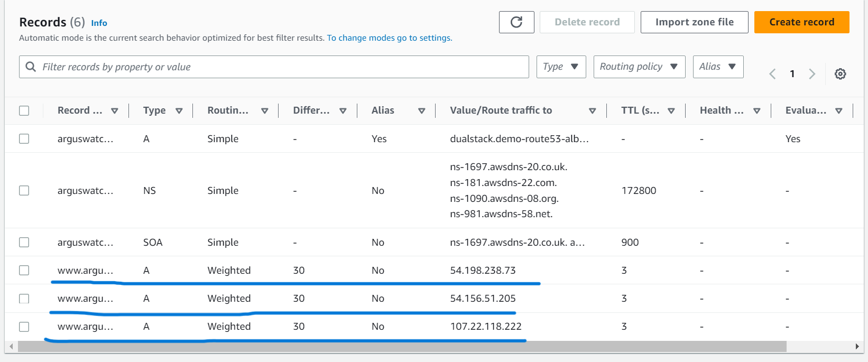
Task: Sort by TTL column arrow
Action: click(x=671, y=111)
